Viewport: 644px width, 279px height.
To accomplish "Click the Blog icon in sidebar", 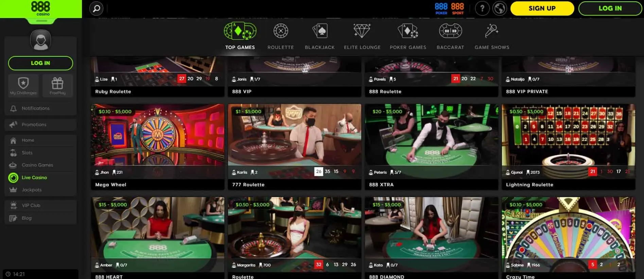I will (13, 218).
